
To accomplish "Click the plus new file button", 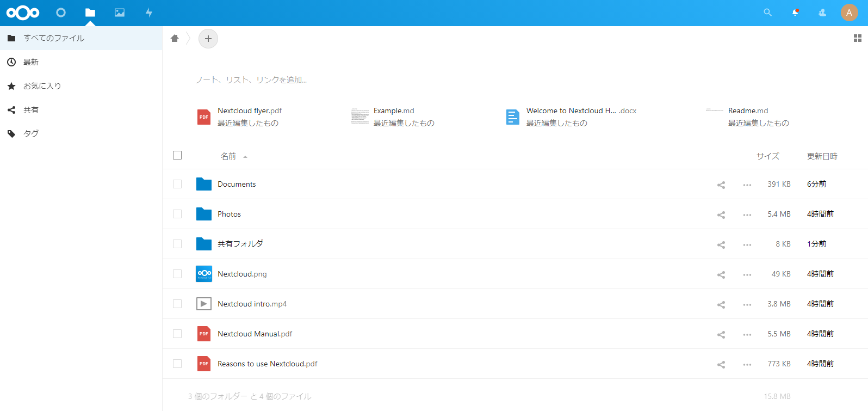I will [x=208, y=39].
